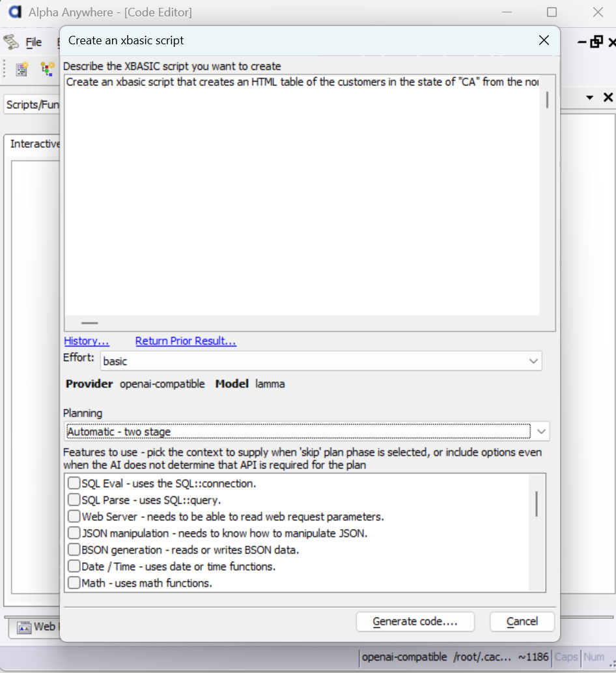Click the description box horizontal scrollbar thumb
The width and height of the screenshot is (616, 673).
(90, 322)
